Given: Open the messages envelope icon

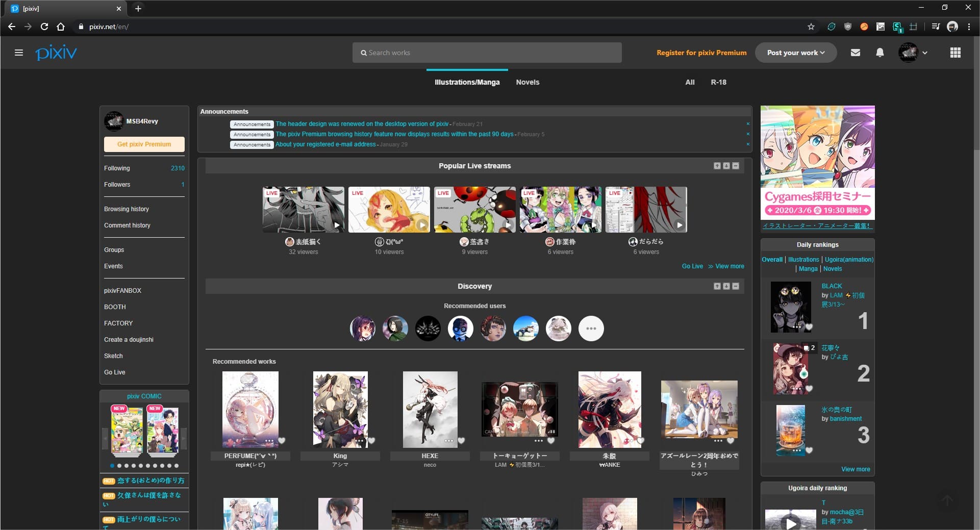Looking at the screenshot, I should pos(855,53).
